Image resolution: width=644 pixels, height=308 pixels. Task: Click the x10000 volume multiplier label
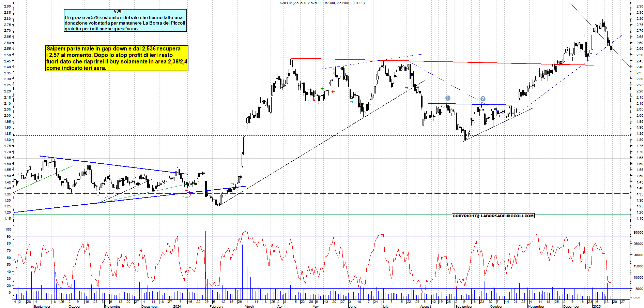coord(636,297)
